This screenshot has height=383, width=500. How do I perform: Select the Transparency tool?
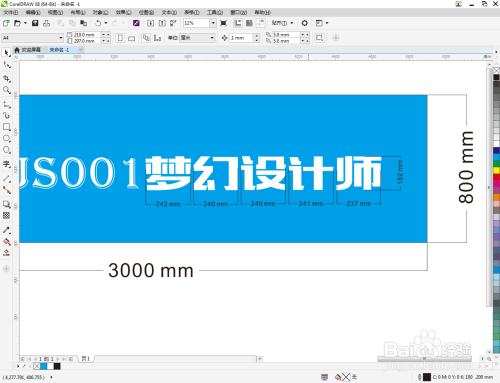[x=6, y=216]
